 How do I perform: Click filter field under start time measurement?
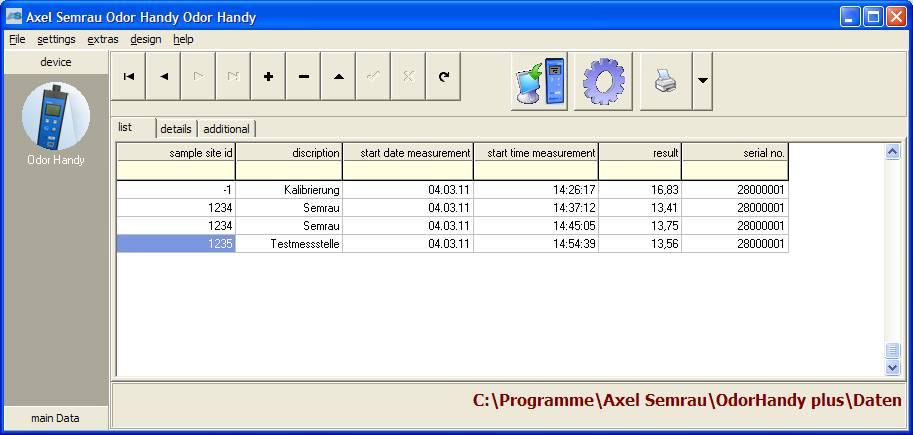coord(536,170)
